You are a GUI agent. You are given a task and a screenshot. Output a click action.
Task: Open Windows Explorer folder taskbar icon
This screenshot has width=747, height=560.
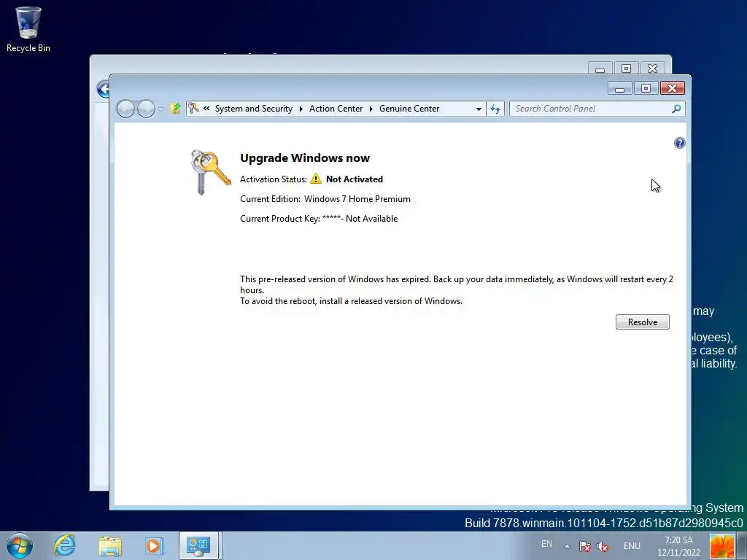[110, 545]
